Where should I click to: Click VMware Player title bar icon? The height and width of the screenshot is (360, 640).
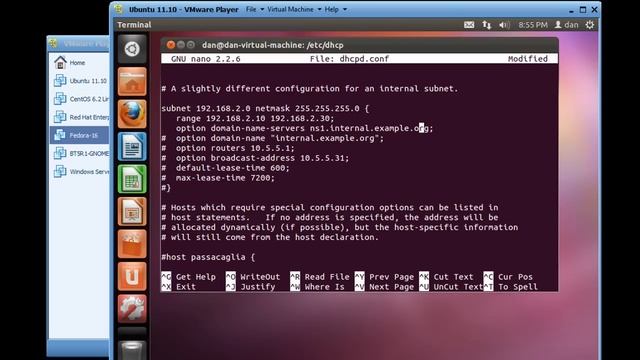tap(119, 9)
